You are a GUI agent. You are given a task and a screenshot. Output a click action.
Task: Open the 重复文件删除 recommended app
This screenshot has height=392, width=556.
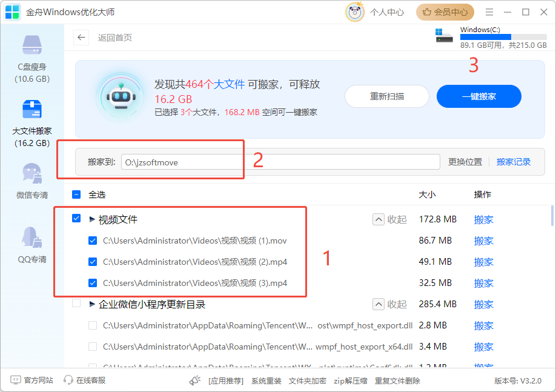click(397, 381)
